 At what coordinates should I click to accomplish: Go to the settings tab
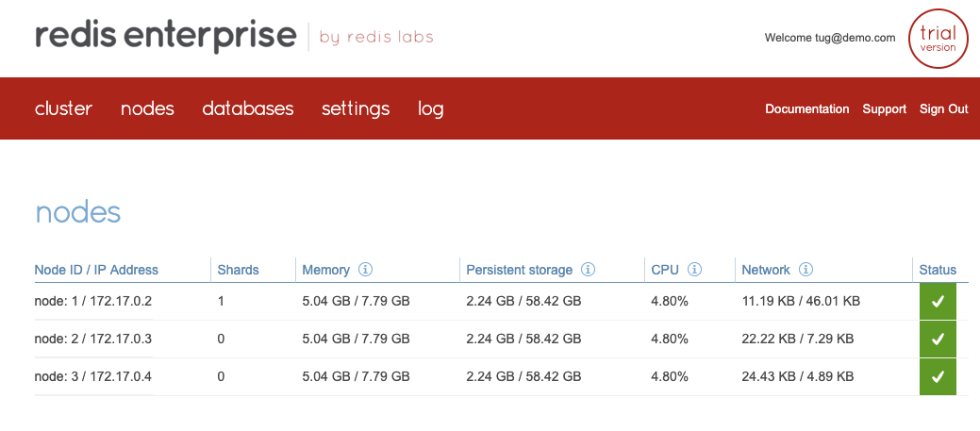point(356,108)
